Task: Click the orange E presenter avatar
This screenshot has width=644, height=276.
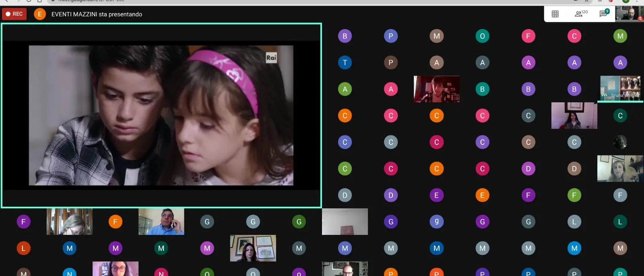Action: click(39, 14)
